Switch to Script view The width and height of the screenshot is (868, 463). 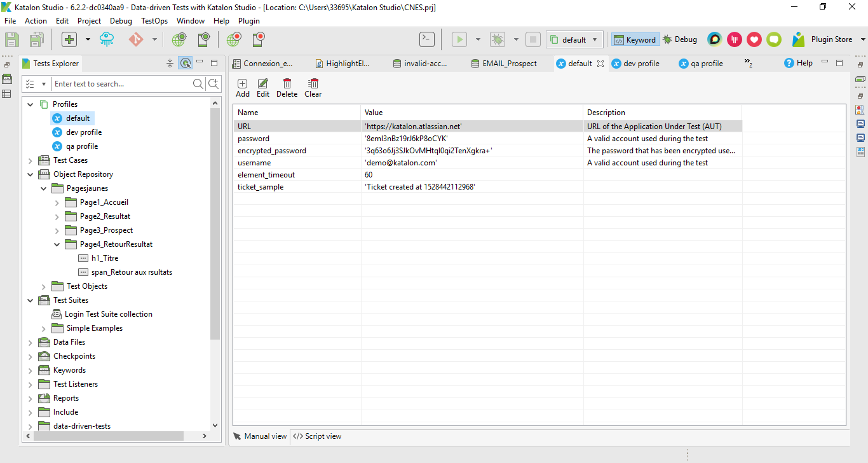(x=318, y=436)
